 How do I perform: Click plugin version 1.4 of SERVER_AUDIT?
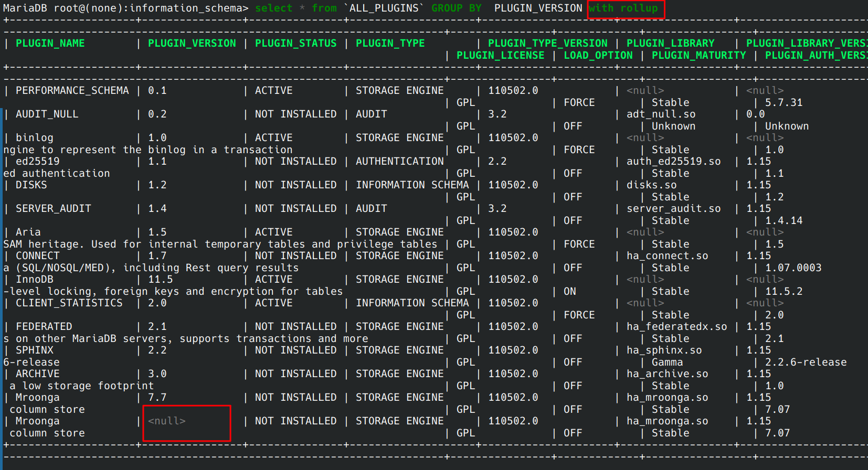point(157,209)
